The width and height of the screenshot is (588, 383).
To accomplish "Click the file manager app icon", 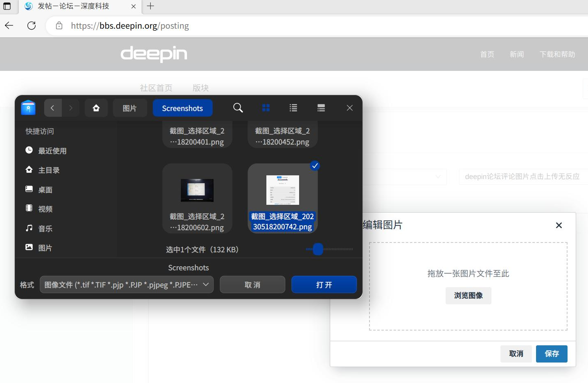I will point(28,108).
